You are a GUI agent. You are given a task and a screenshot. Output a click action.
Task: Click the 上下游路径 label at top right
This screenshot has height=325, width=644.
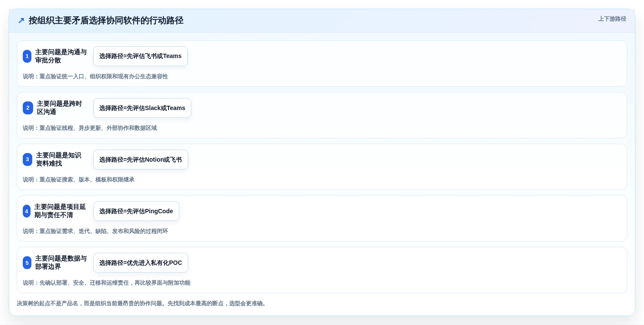[x=612, y=19]
